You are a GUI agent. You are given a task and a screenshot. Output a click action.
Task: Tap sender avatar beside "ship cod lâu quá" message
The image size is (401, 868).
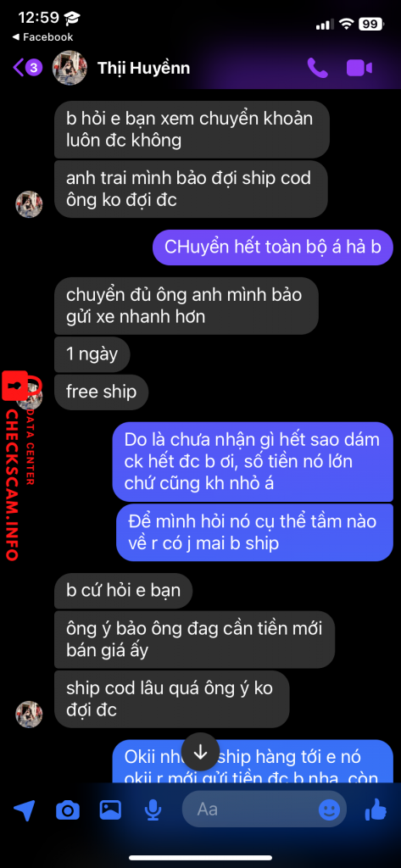point(29,714)
